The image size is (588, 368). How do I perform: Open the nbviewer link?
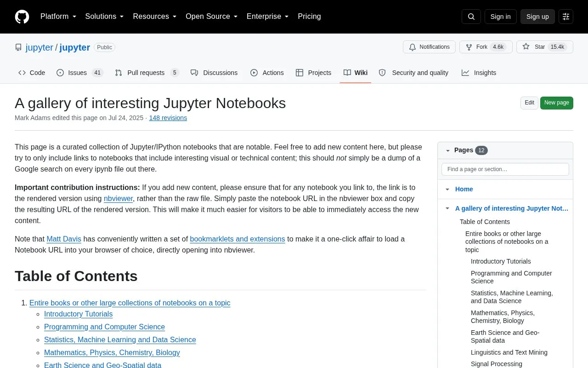tap(119, 199)
